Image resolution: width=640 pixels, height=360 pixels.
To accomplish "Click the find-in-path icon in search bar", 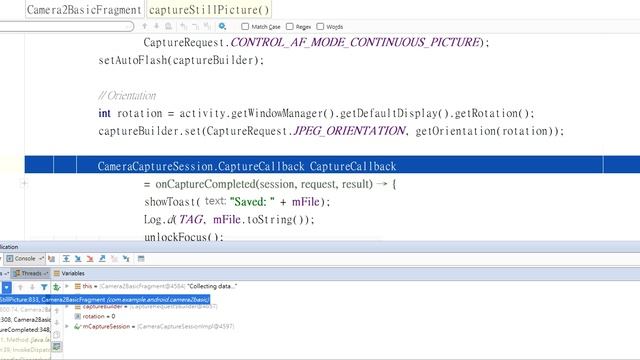I will [168, 26].
